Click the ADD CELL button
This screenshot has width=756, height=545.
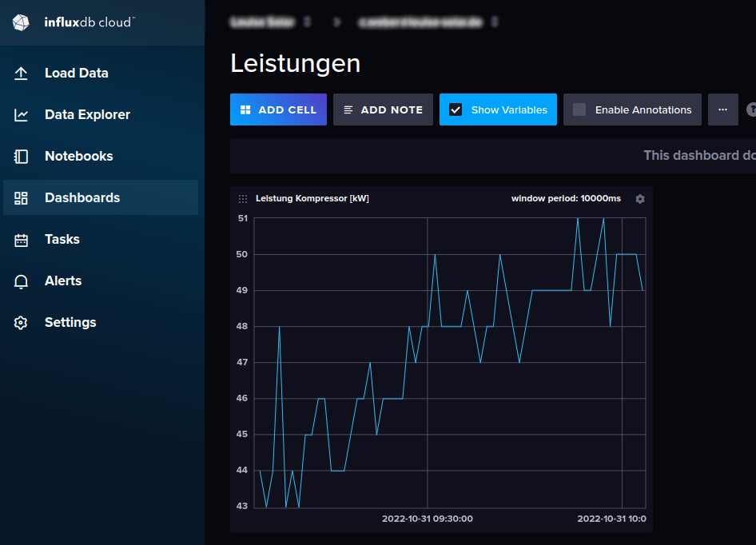278,109
